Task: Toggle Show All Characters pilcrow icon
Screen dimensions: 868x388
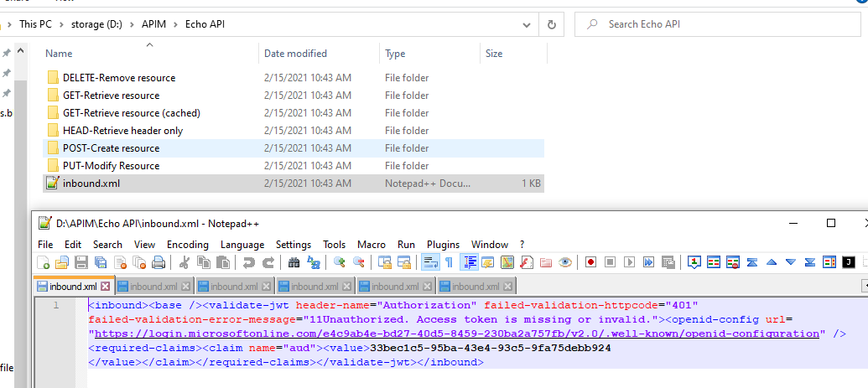Action: click(449, 262)
